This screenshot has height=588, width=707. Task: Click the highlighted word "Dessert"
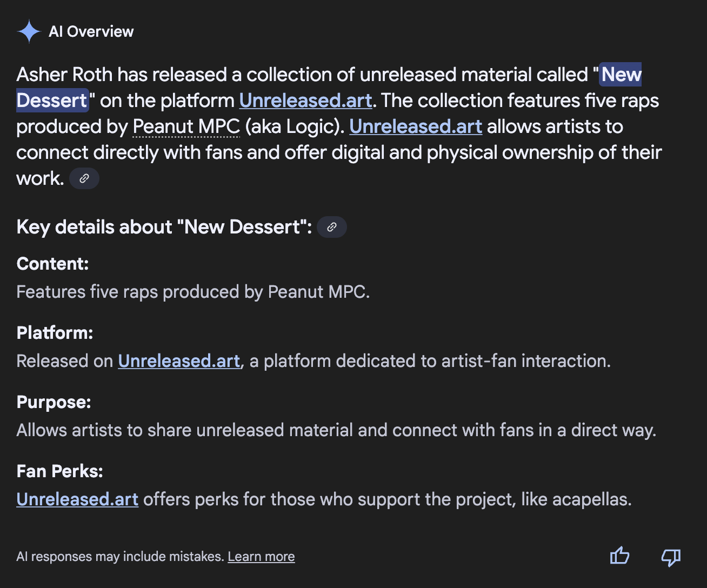coord(52,101)
